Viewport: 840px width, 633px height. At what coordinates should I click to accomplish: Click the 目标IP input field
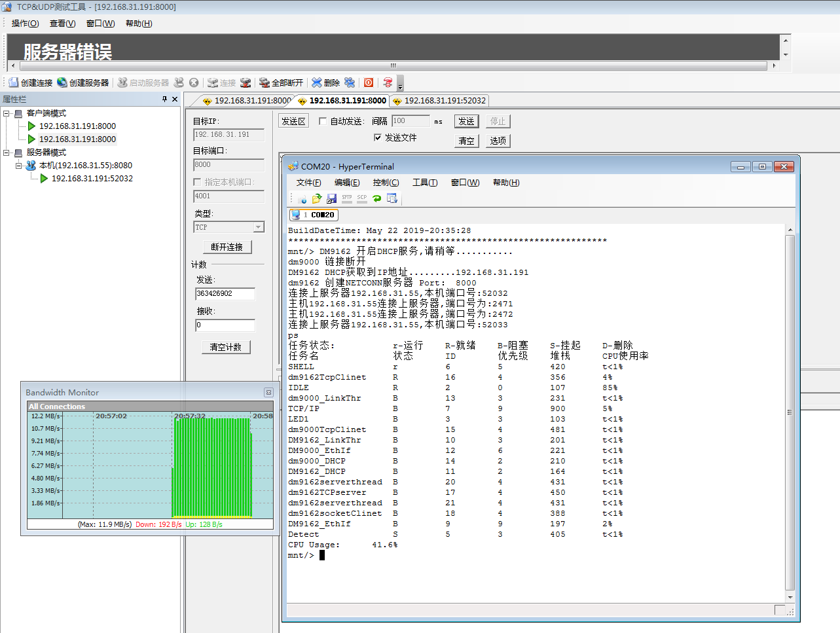click(229, 135)
